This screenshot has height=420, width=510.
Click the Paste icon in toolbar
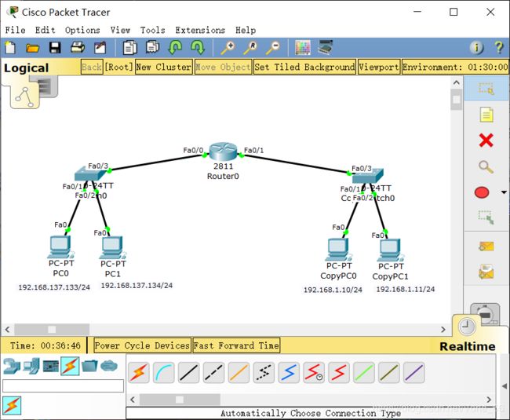coord(152,47)
